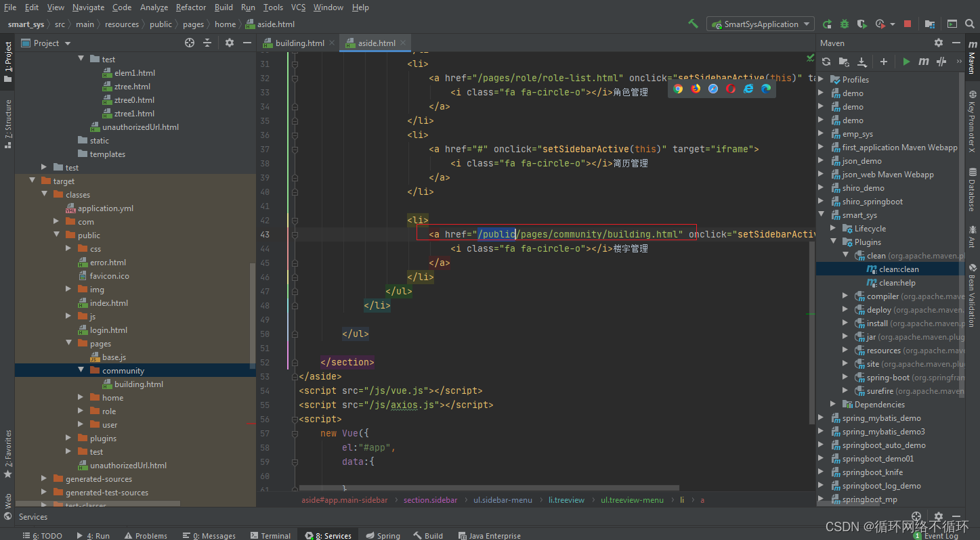Click the locate file target icon in Project panel

tap(190, 43)
